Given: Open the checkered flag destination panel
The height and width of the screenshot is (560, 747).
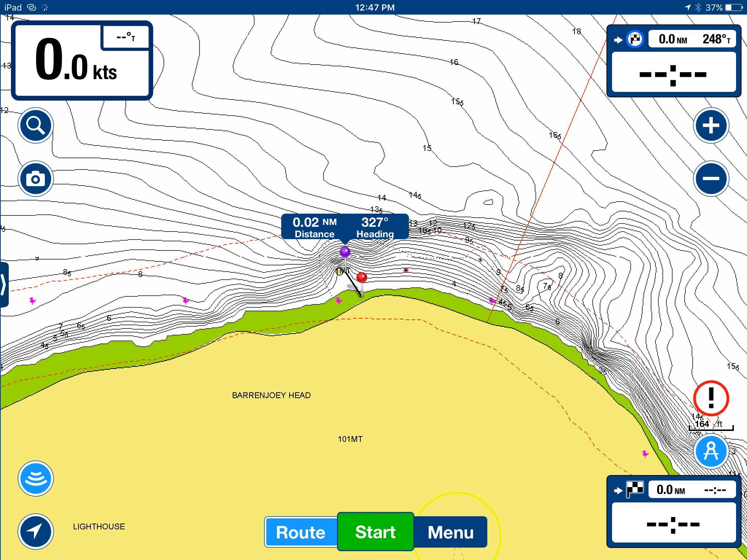Looking at the screenshot, I should (674, 511).
